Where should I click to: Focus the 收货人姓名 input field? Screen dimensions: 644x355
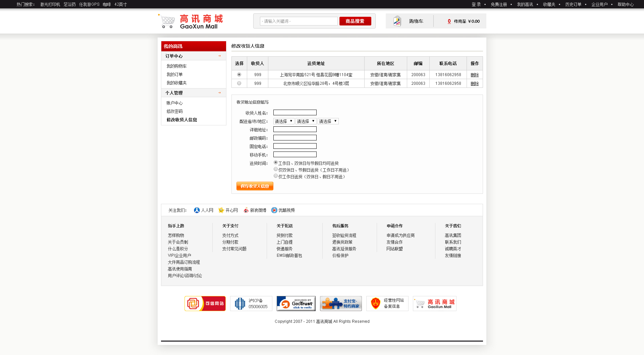[x=295, y=113]
